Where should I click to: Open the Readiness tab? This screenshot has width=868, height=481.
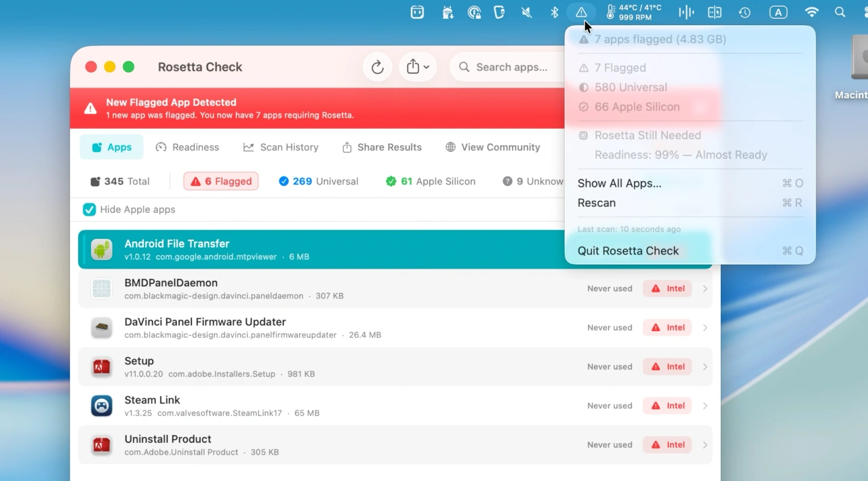187,147
